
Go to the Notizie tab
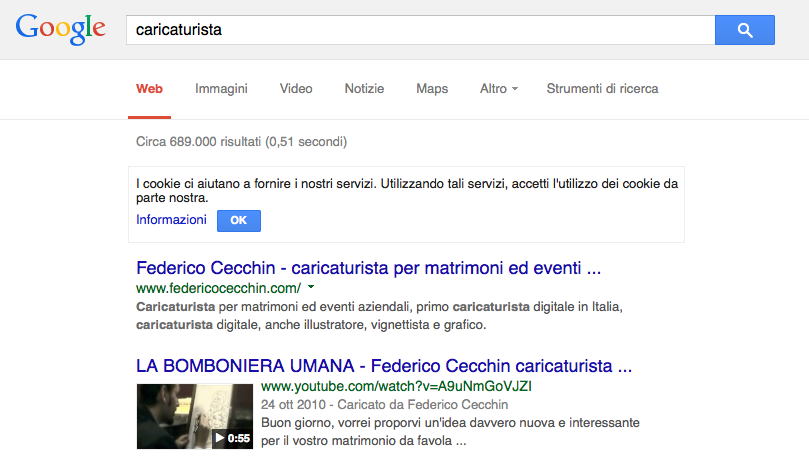click(x=364, y=89)
